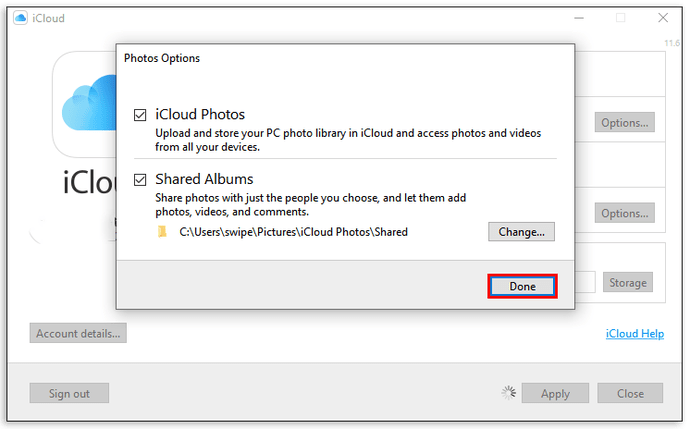Apply the iCloud settings

(x=555, y=393)
